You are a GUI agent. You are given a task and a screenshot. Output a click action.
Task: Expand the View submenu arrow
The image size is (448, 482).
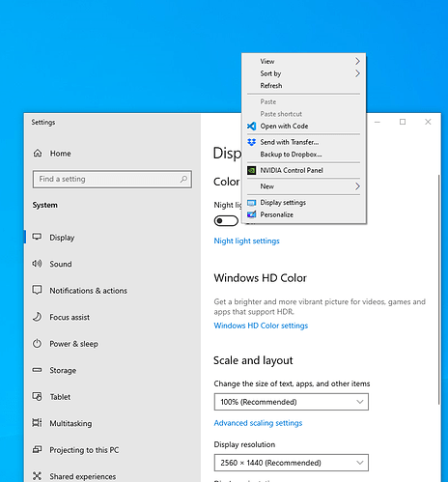click(x=357, y=61)
